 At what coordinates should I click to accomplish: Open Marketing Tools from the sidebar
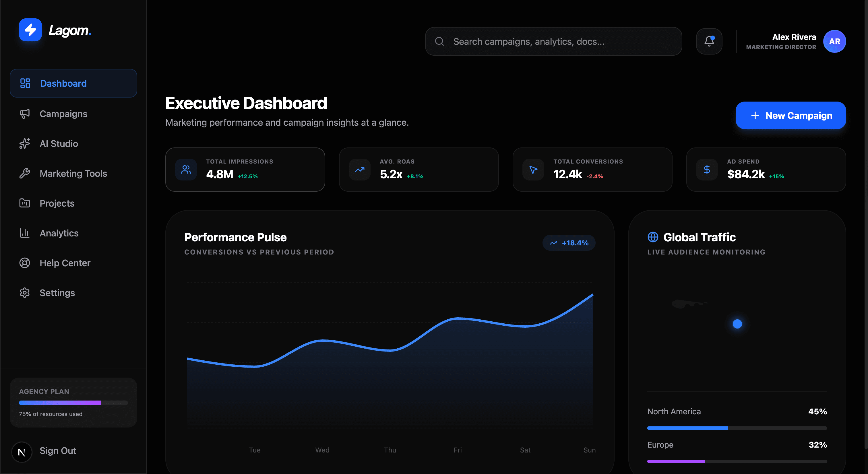click(x=73, y=174)
